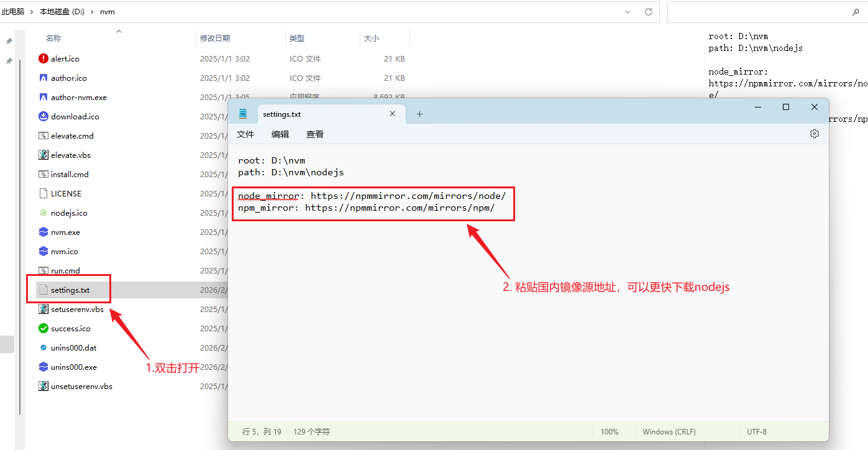Select the nvm.exe application icon

pos(42,232)
